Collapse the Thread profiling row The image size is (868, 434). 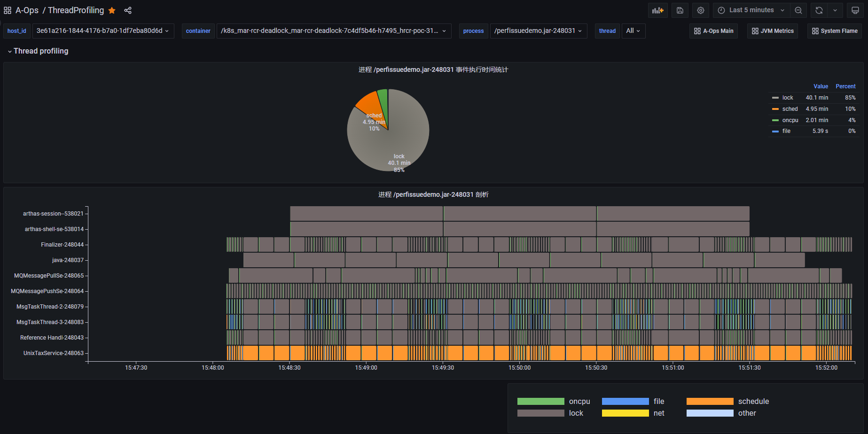point(38,51)
